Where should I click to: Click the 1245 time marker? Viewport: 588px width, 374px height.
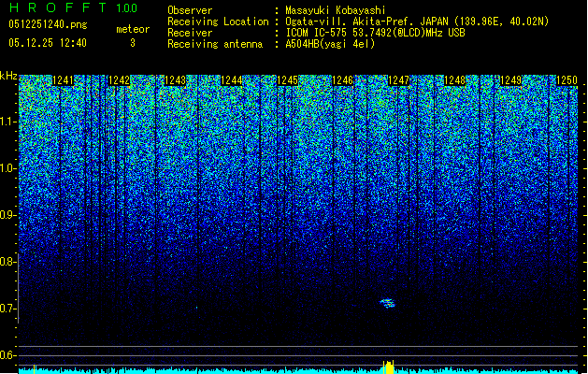(x=287, y=80)
